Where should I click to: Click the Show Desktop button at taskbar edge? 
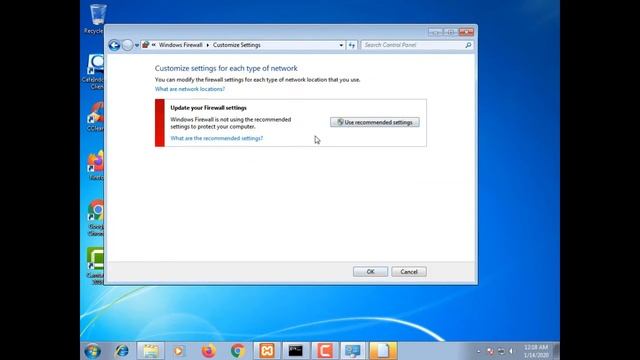556,351
